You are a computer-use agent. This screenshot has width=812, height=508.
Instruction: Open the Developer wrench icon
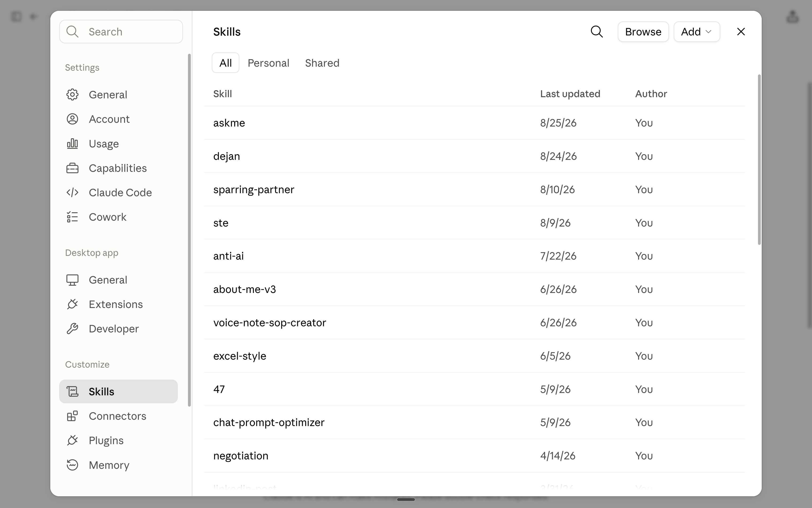72,329
